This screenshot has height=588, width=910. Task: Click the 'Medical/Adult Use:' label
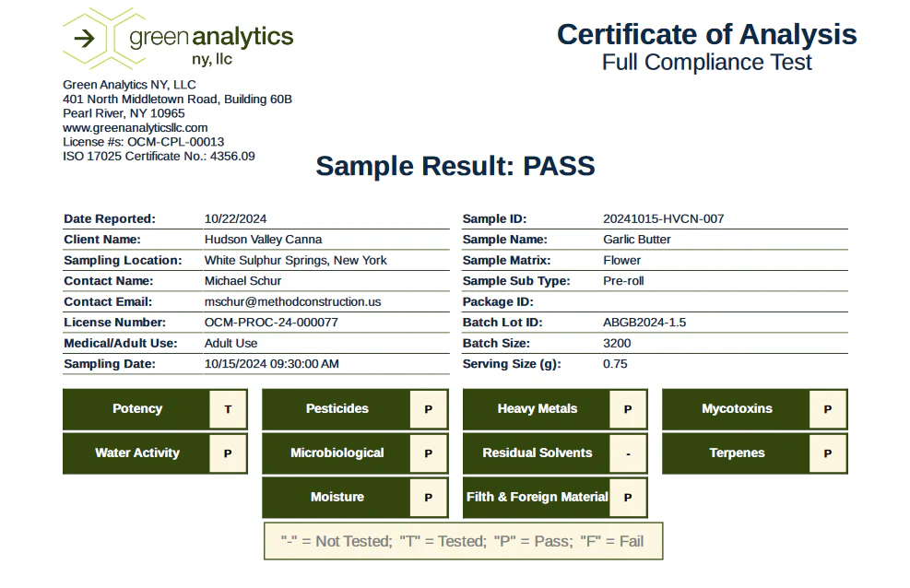(x=121, y=343)
